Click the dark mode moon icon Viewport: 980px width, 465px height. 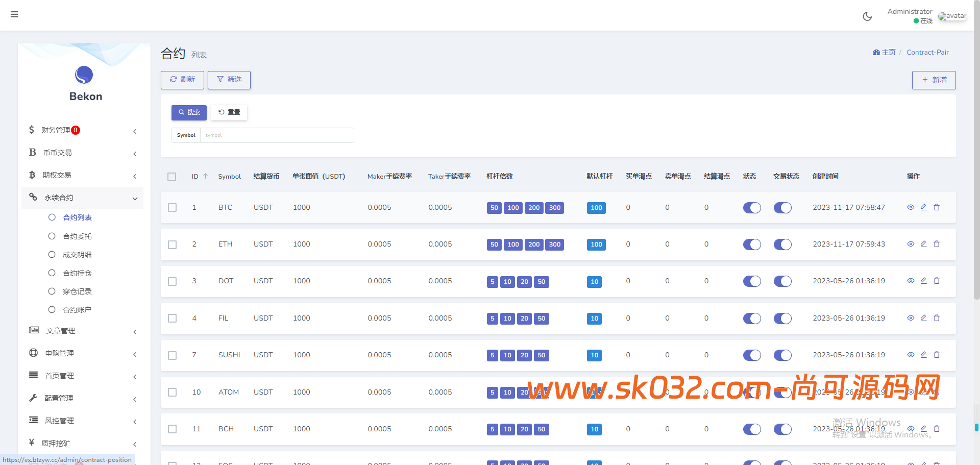[x=867, y=16]
